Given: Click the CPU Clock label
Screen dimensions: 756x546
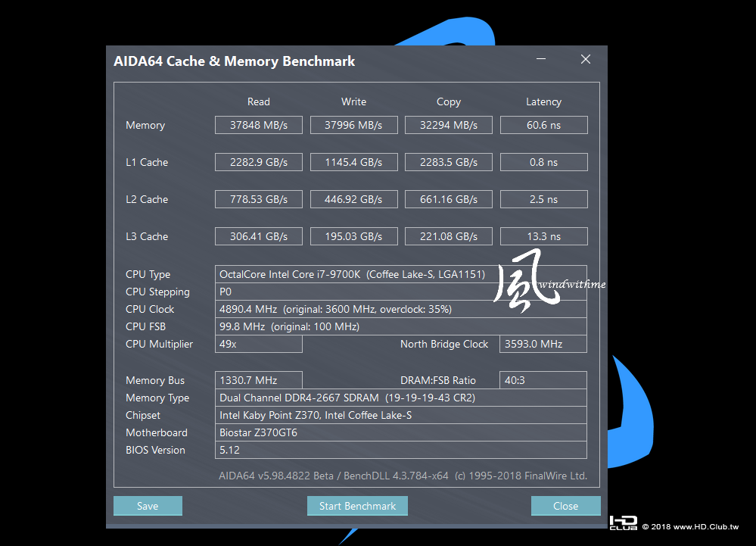Looking at the screenshot, I should [150, 309].
